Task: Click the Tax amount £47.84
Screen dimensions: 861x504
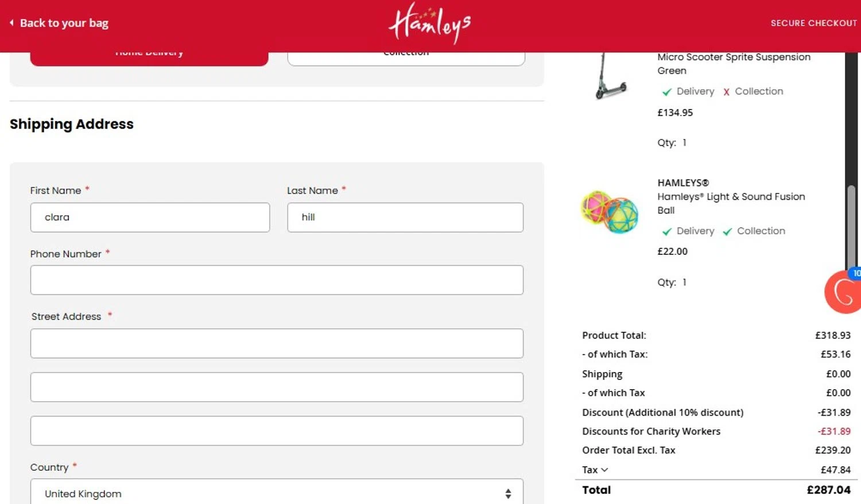Action: (x=836, y=470)
